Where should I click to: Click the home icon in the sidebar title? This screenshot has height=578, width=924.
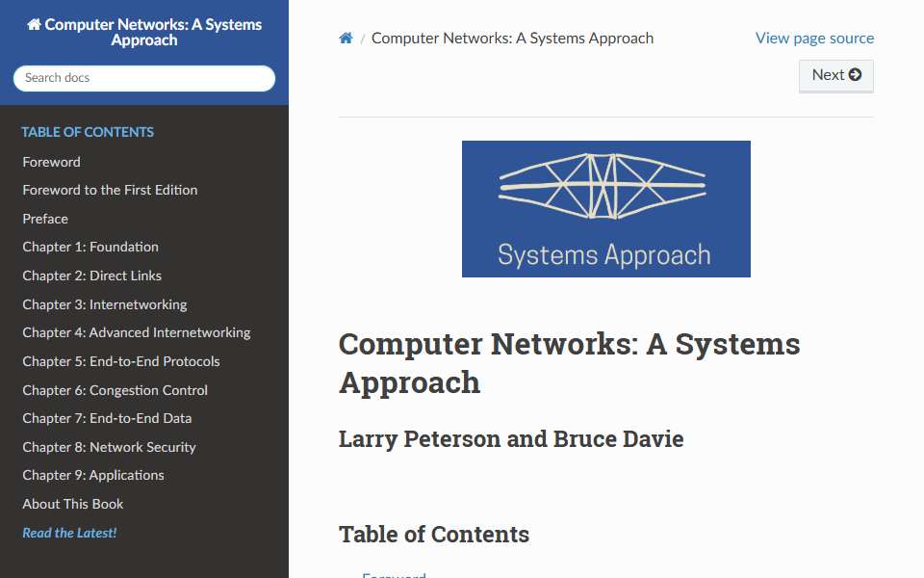(x=35, y=24)
